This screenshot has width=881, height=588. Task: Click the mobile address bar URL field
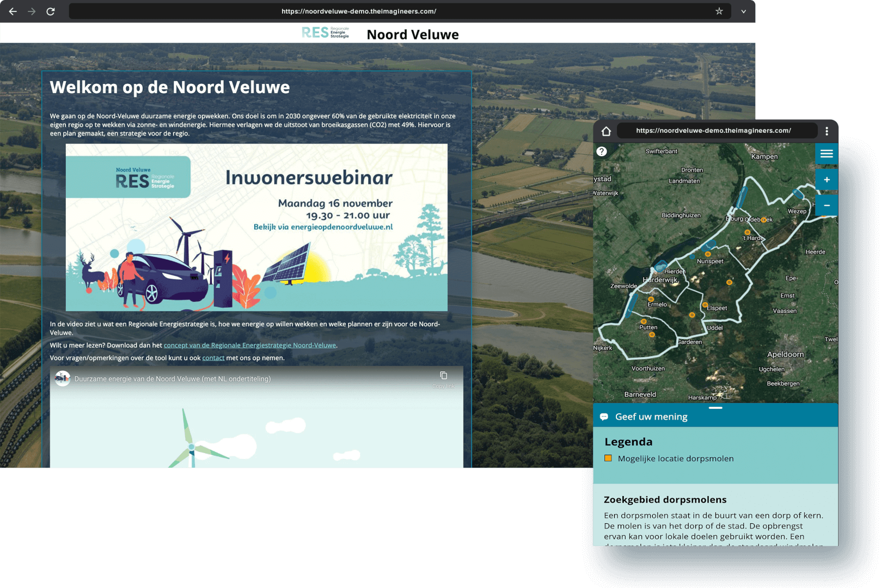click(x=713, y=131)
